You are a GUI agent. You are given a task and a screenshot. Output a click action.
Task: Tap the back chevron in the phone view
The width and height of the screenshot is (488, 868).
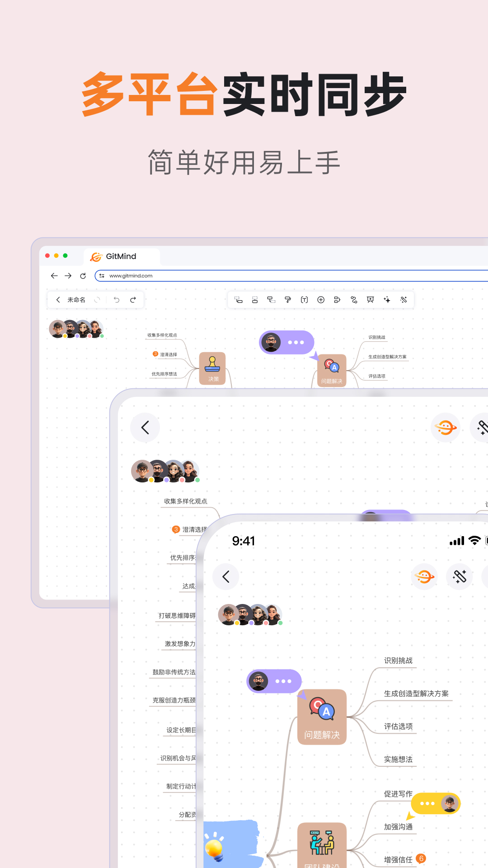pyautogui.click(x=226, y=576)
